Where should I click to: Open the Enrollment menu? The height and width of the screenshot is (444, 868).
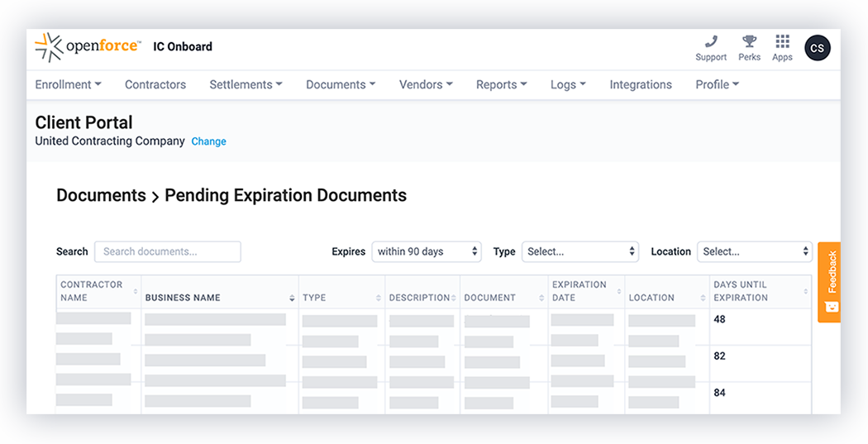pyautogui.click(x=68, y=84)
